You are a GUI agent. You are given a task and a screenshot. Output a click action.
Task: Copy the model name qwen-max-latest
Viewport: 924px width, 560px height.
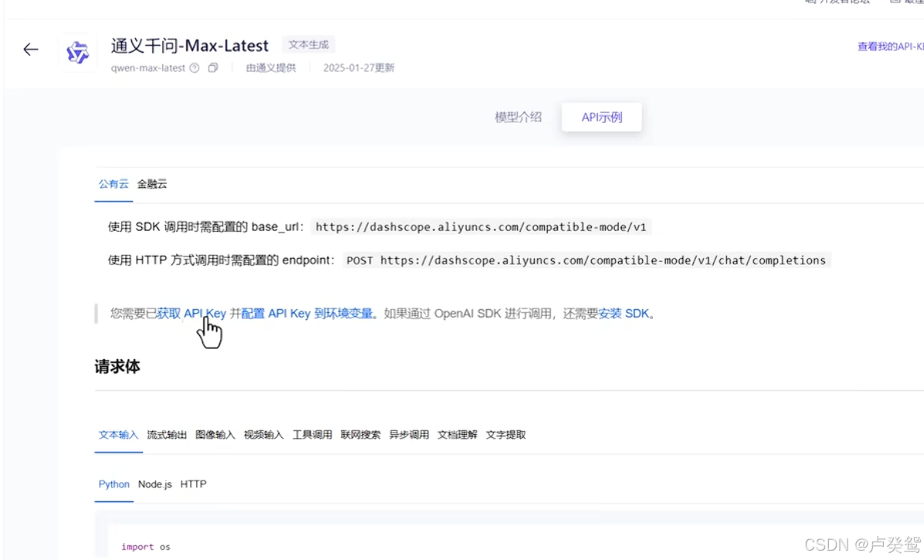coord(212,68)
